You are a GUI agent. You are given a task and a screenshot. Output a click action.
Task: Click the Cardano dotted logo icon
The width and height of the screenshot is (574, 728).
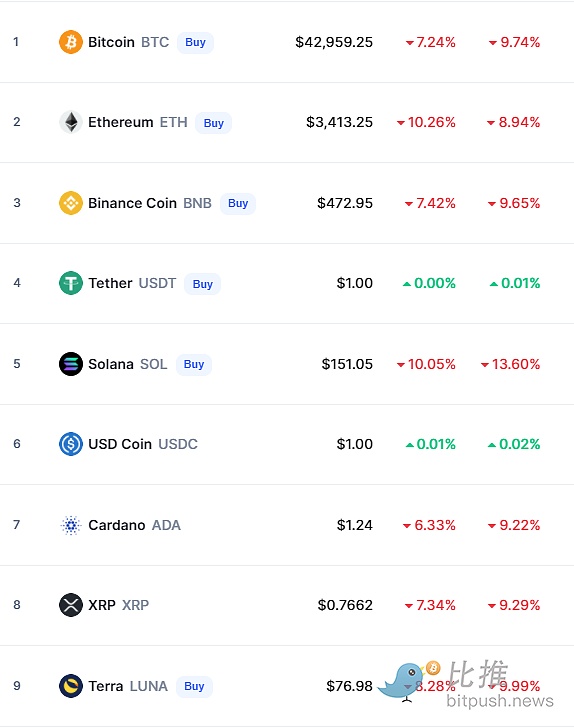tap(71, 525)
